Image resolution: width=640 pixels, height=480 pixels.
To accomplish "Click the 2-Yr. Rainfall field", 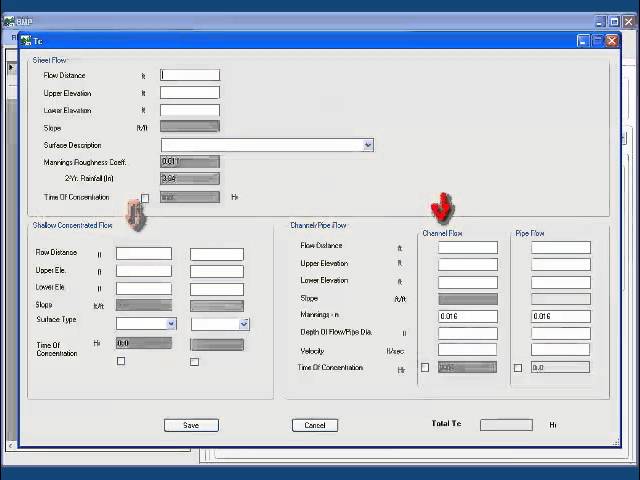I will tap(190, 178).
